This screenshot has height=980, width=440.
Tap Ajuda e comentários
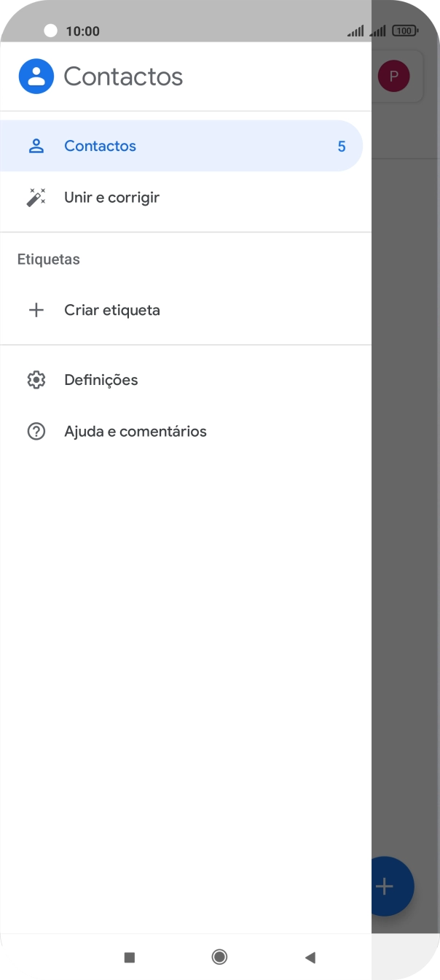pyautogui.click(x=135, y=431)
